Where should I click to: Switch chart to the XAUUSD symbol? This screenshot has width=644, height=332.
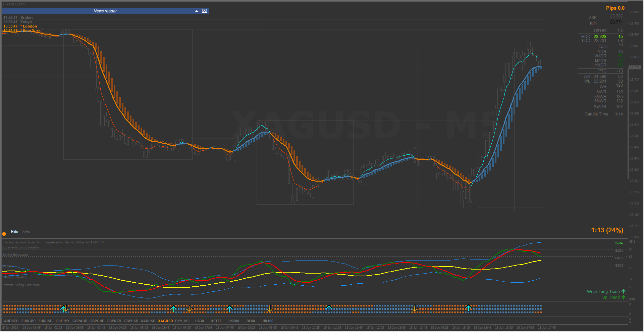coord(148,321)
